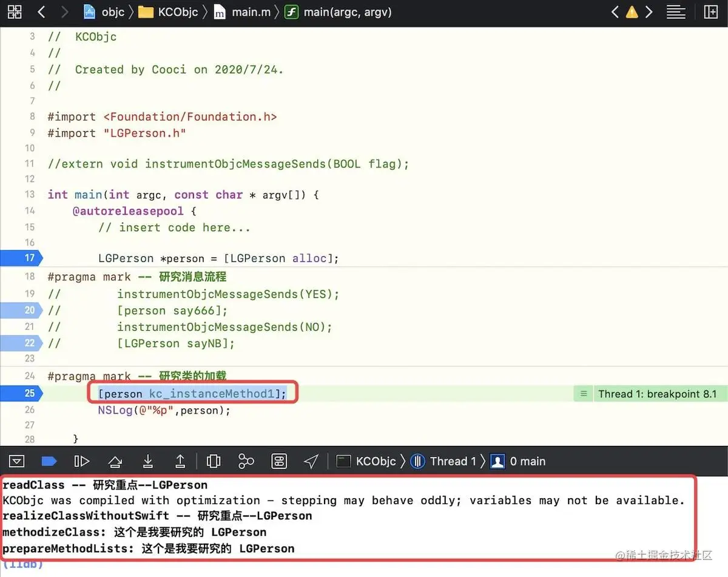Open the editor options lines menu
The height and width of the screenshot is (577, 728).
[676, 12]
